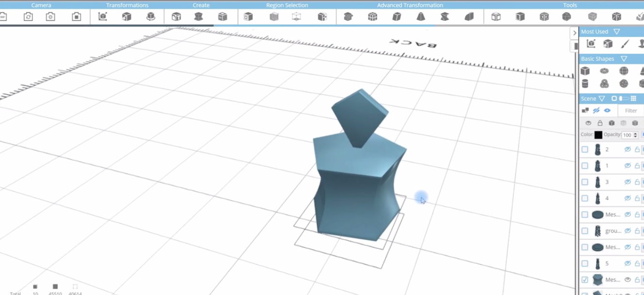Add a Sphere from Basic Shapes
Viewport: 644px width, 295px height.
[624, 71]
